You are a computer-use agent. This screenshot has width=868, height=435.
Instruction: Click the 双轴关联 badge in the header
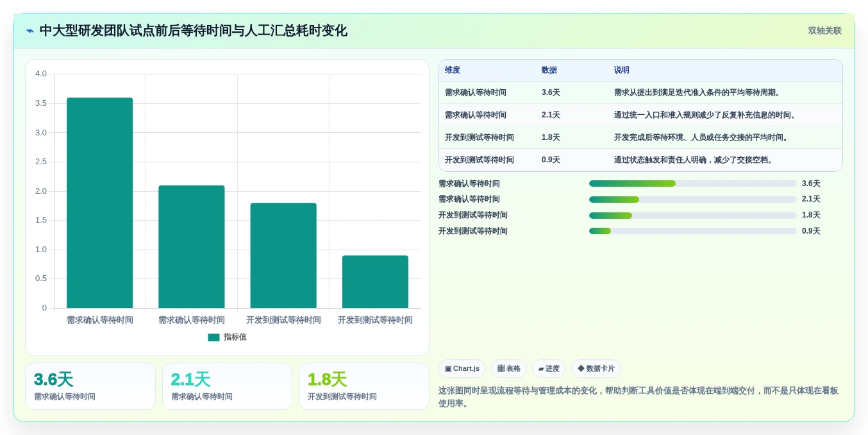(824, 31)
